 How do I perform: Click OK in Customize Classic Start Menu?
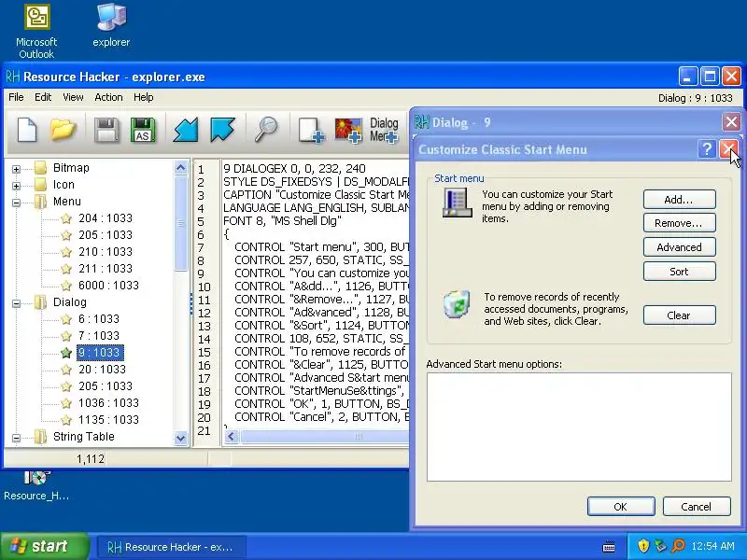click(621, 507)
